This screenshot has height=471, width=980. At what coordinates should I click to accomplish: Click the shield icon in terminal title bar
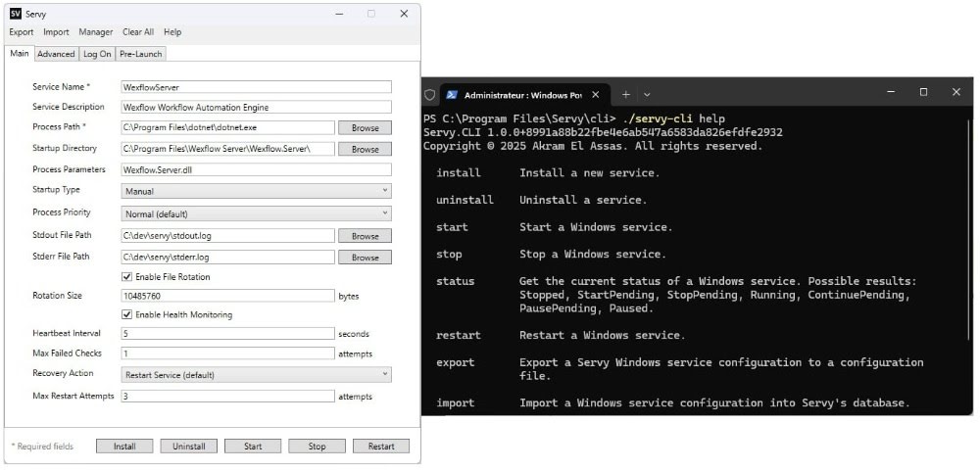tap(429, 95)
